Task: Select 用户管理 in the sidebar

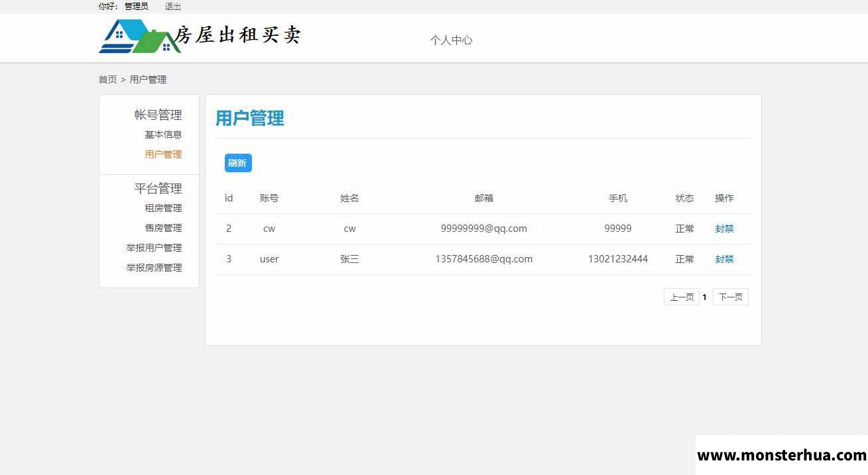Action: point(163,154)
